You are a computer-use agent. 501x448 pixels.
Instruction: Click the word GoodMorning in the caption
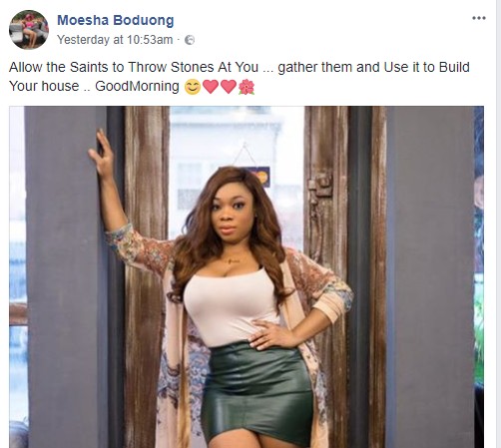[137, 86]
